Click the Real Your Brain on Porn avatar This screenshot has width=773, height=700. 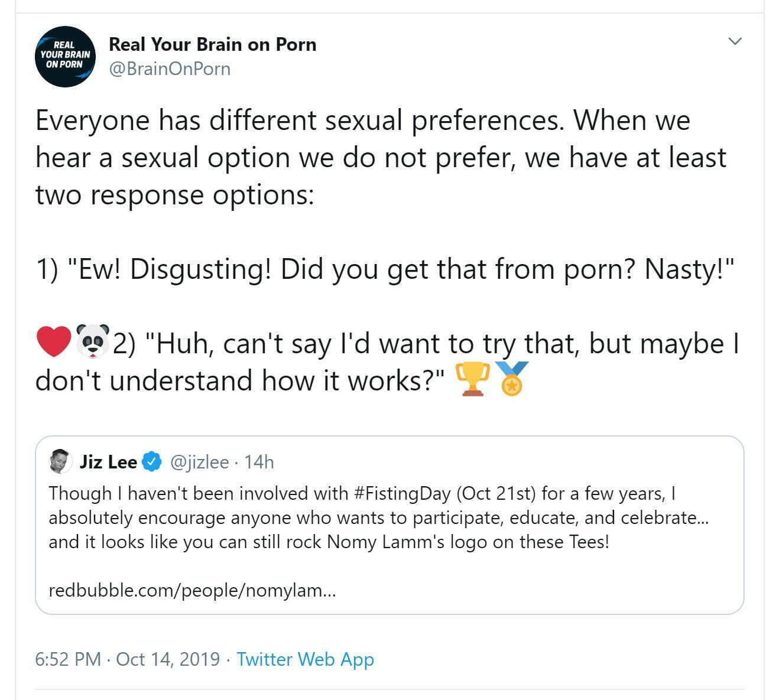[x=65, y=56]
